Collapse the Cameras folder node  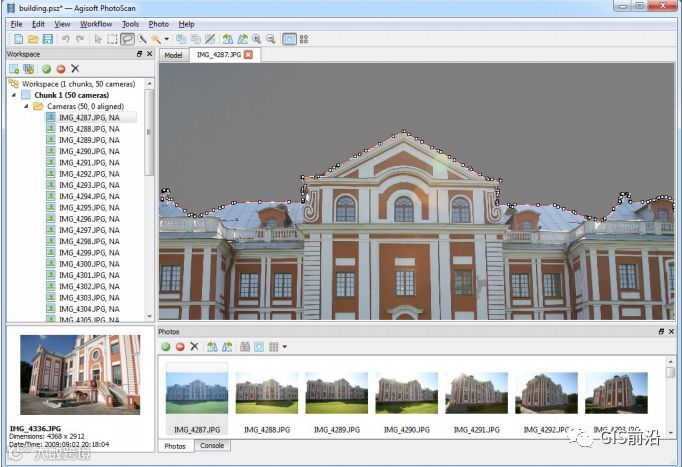[x=26, y=106]
